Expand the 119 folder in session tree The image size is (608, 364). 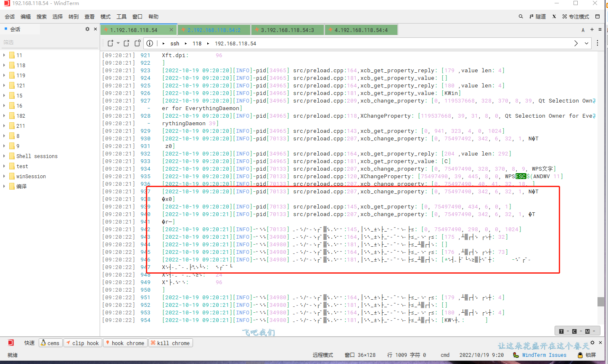pos(4,75)
